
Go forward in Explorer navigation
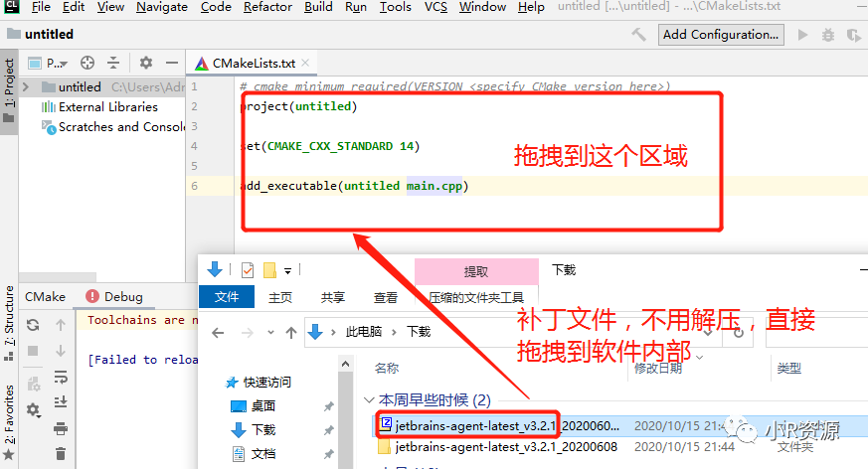tap(248, 333)
